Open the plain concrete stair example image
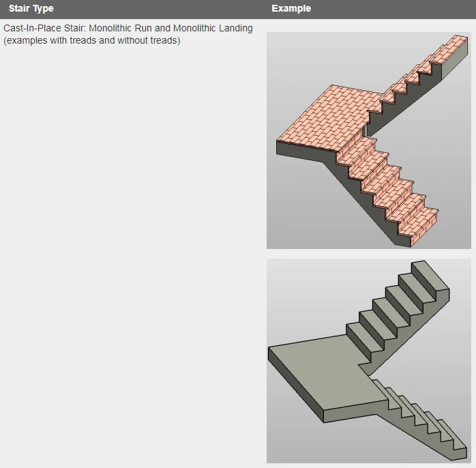This screenshot has height=468, width=476. click(x=368, y=360)
